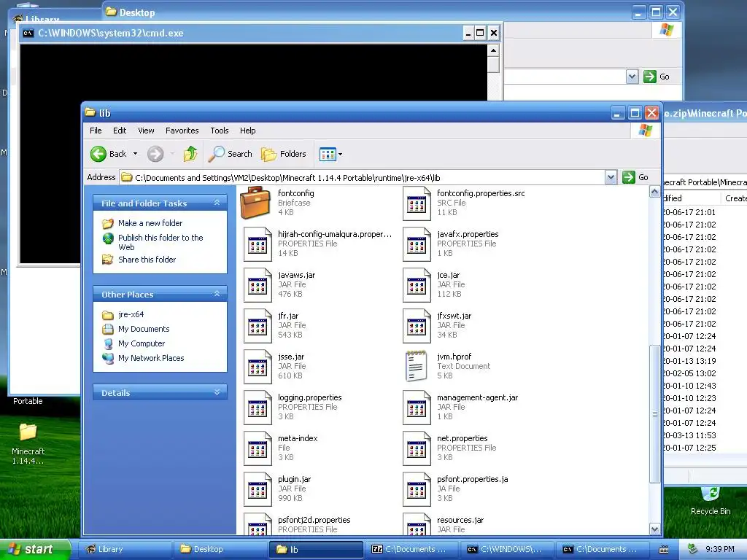Select the jfxswt.jar file icon

coord(416,326)
